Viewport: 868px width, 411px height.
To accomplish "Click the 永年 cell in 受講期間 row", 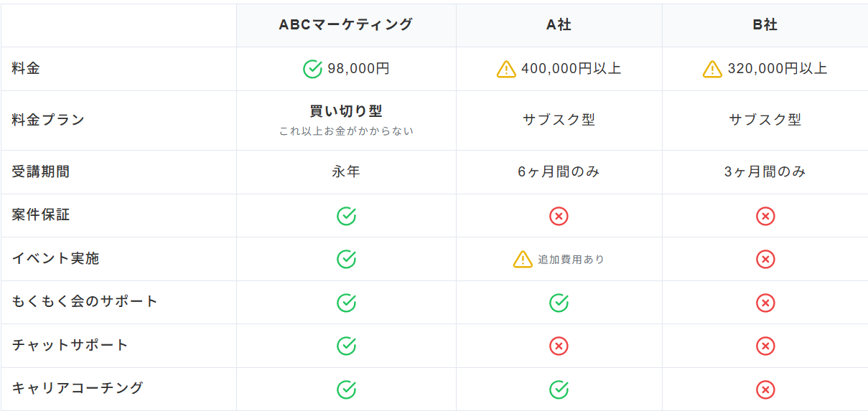I will [346, 172].
